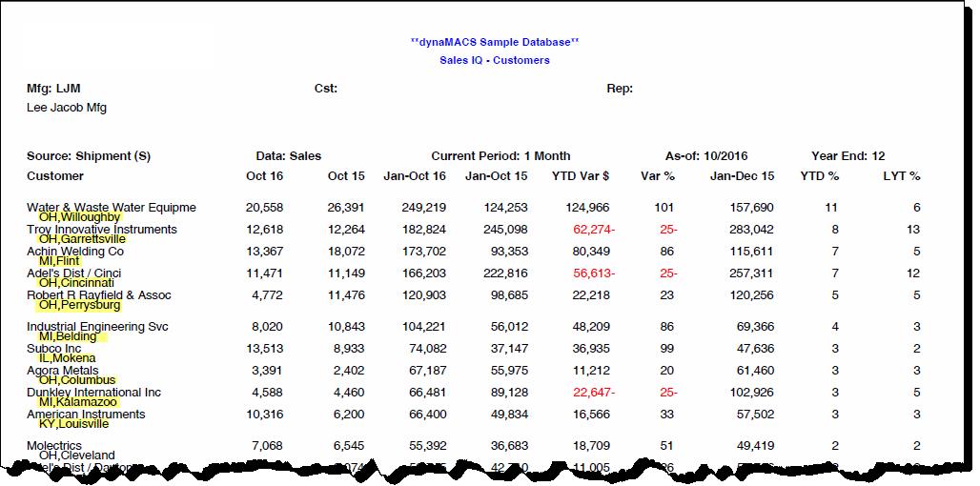Image resolution: width=980 pixels, height=486 pixels.
Task: Click the Cst: field label
Action: 326,89
